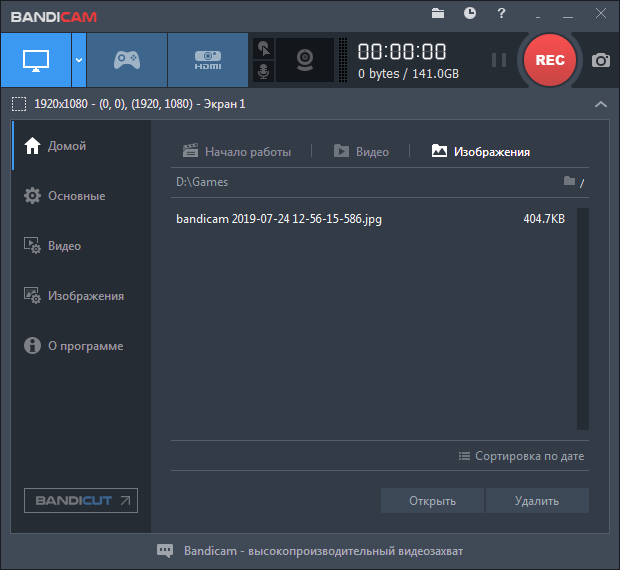620x570 pixels.
Task: Click the camera screenshot icon
Action: coord(600,60)
